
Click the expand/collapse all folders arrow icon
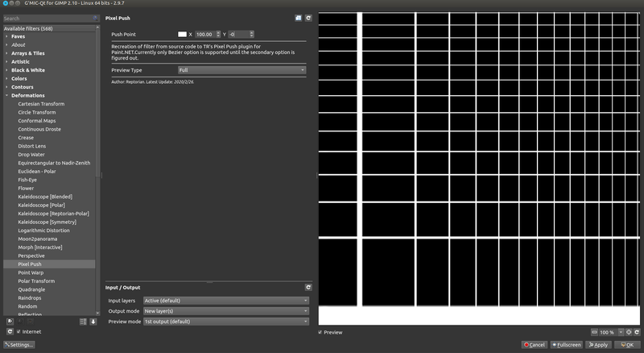pyautogui.click(x=93, y=322)
